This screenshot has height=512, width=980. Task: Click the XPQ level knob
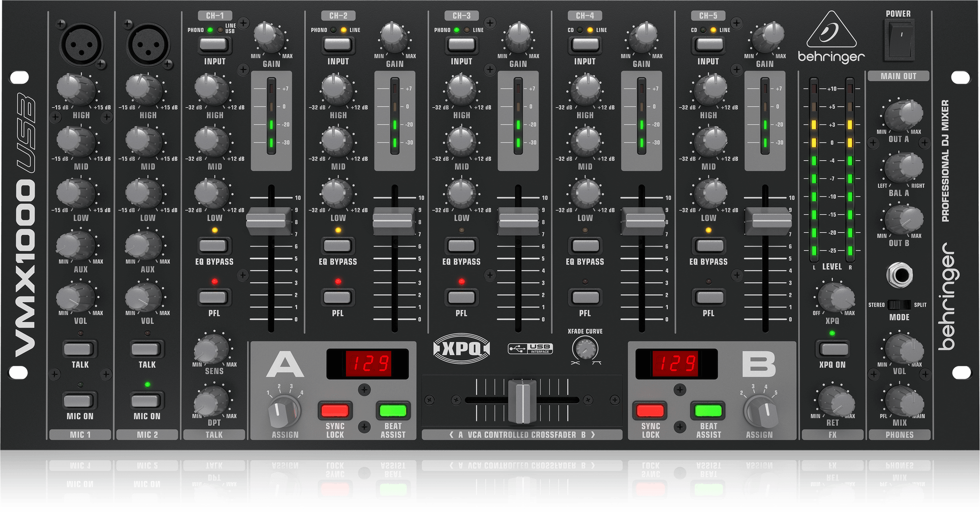(835, 297)
